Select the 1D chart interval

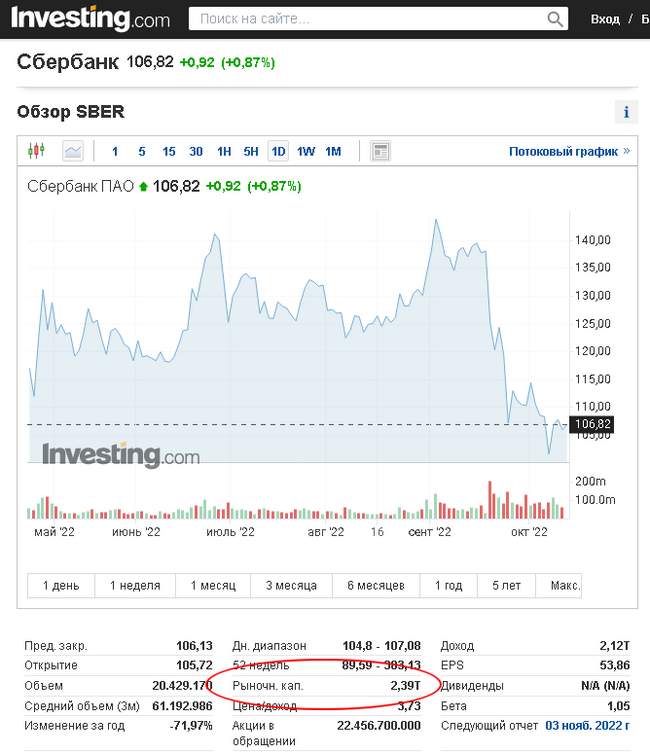278,152
